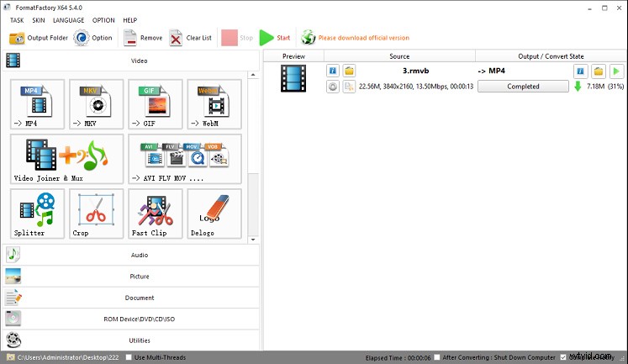Screen dimensions: 628x364
Task: Show source media info for 3.rmvb
Action: point(332,71)
